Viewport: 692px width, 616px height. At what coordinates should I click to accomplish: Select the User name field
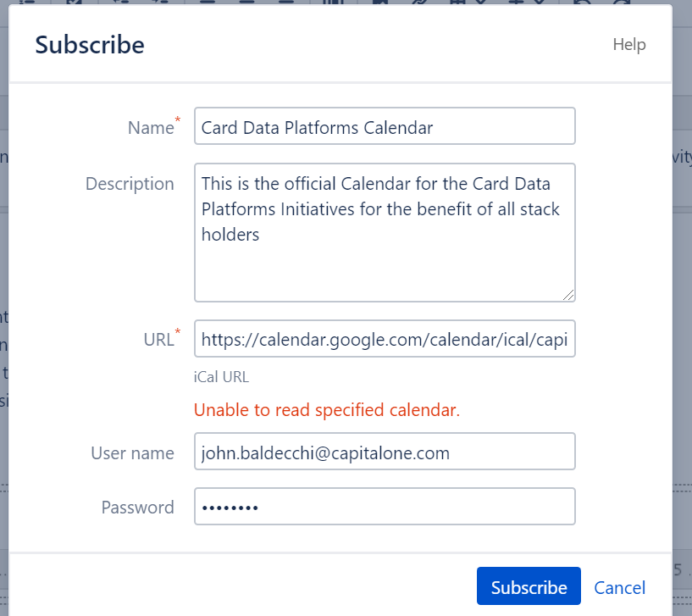tap(385, 452)
